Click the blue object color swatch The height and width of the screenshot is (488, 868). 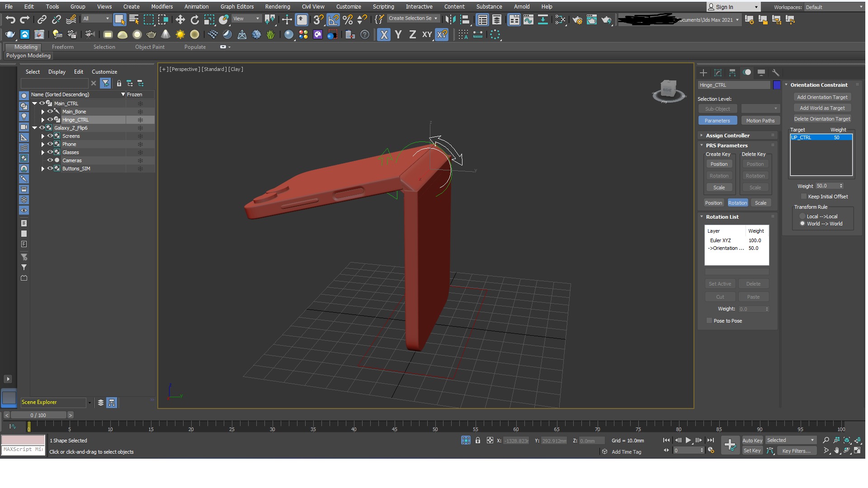pyautogui.click(x=777, y=85)
